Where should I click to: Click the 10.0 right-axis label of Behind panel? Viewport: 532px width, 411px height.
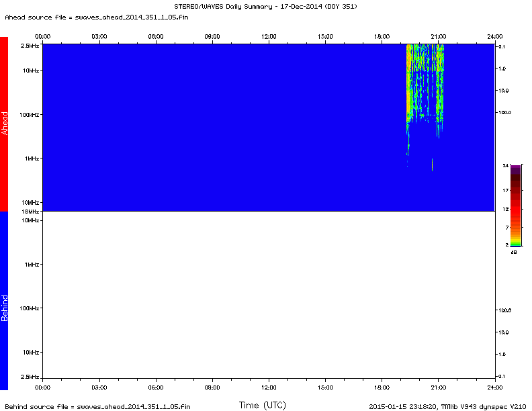(503, 332)
